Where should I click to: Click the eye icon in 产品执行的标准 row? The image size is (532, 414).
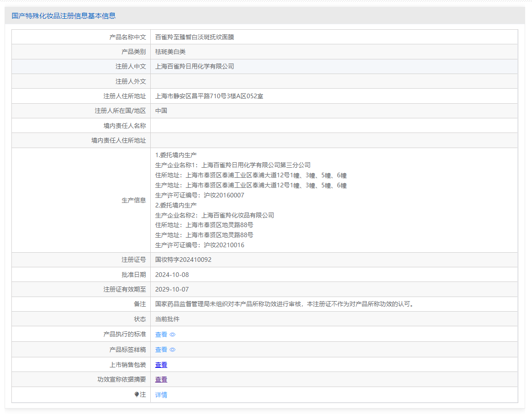(172, 334)
